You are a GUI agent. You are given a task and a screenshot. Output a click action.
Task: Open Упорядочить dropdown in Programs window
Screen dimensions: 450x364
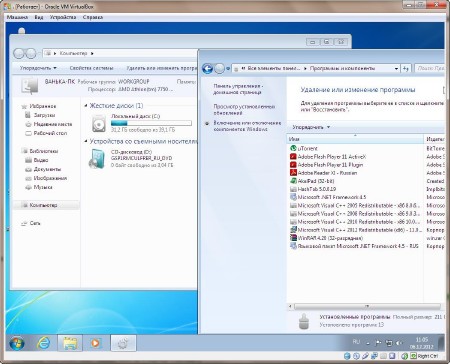(x=311, y=127)
